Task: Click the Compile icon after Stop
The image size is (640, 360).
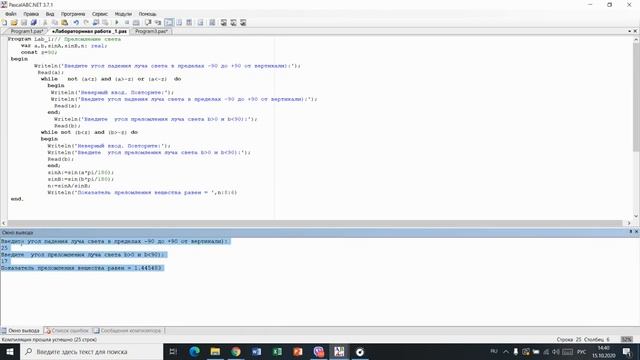Action: 136,22
